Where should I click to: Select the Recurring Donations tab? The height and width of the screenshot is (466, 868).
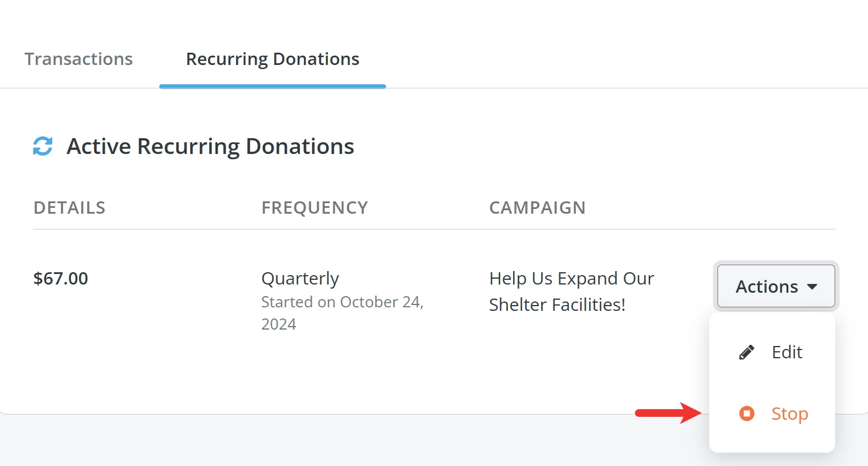tap(272, 59)
